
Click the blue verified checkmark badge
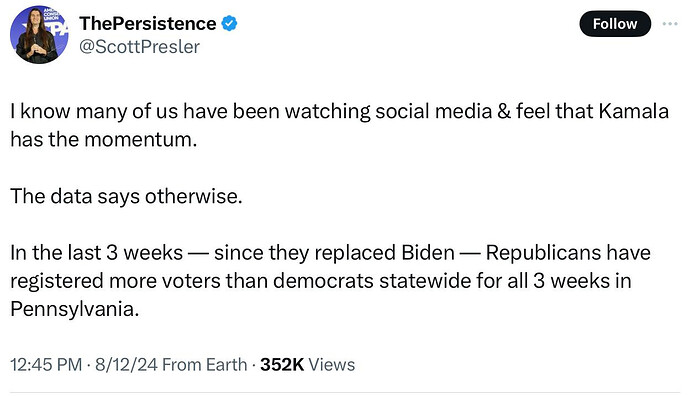[229, 23]
